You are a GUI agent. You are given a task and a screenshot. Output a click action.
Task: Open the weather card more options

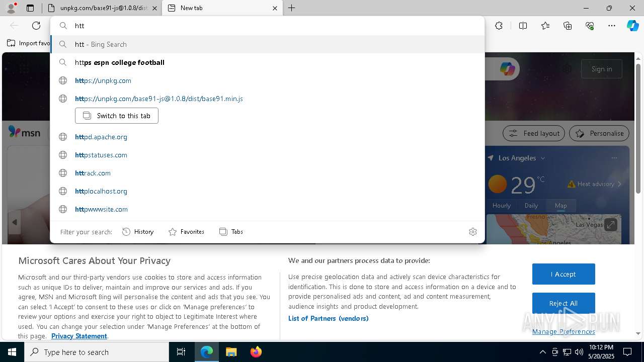(614, 158)
